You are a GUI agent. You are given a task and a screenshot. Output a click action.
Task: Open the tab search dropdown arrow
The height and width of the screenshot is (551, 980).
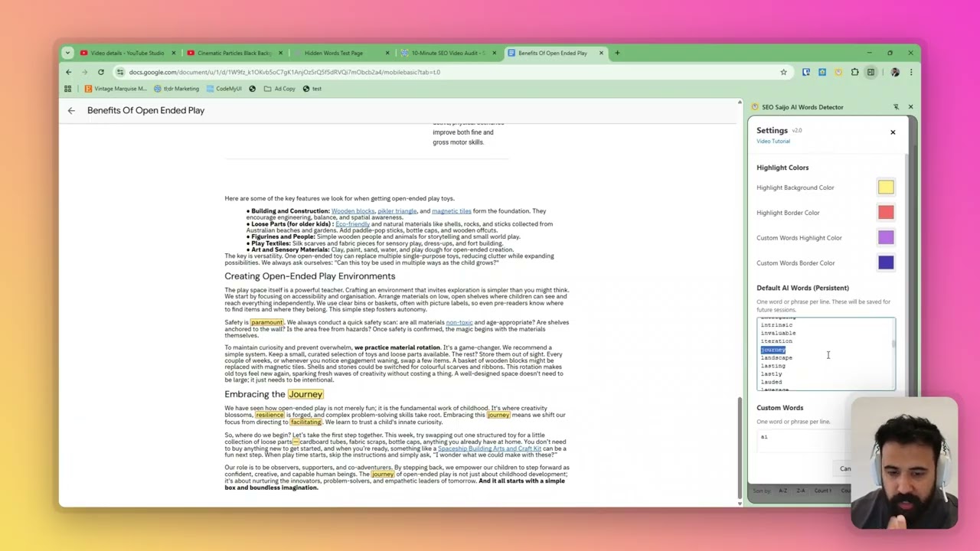(x=67, y=53)
